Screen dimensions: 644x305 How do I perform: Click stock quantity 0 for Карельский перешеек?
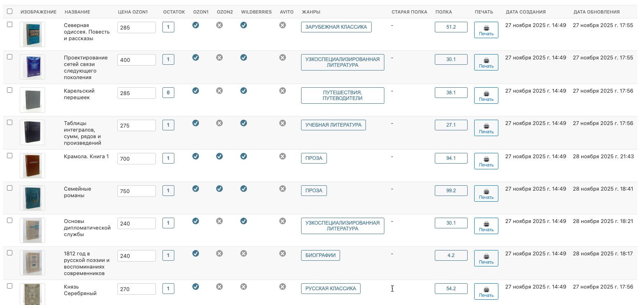pos(168,93)
